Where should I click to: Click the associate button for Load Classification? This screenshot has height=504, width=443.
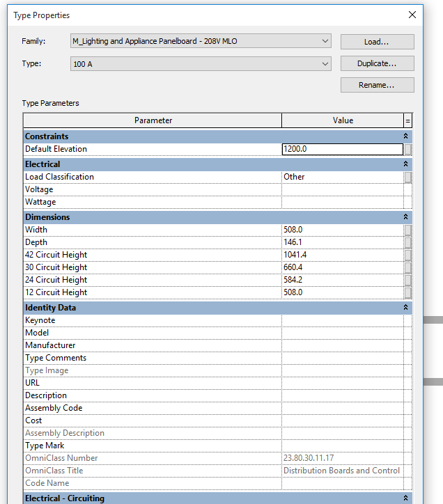408,177
